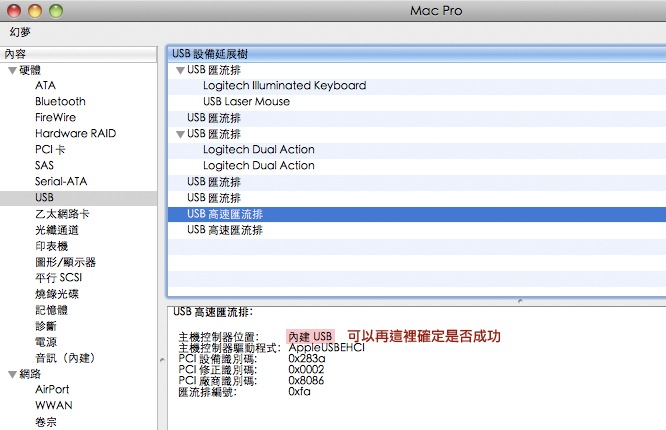Viewport: 666px width, 430px height.
Task: Click the sidebar splitter grip
Action: [162, 360]
